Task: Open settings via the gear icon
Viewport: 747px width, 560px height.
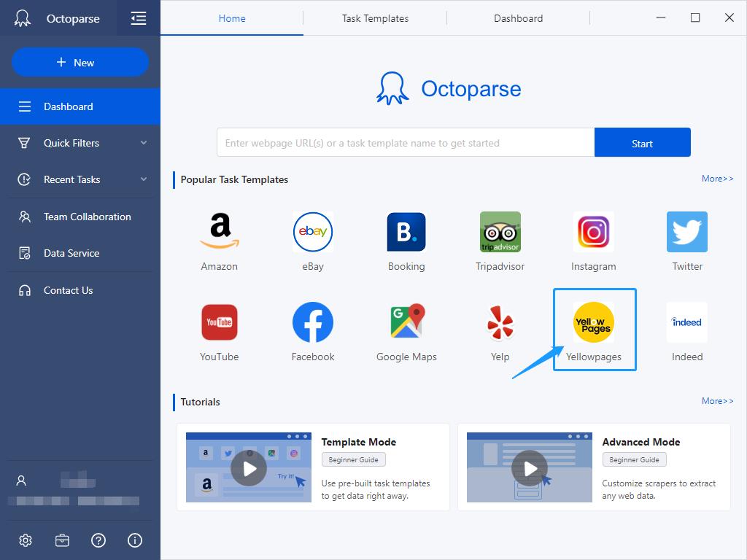Action: pos(26,540)
